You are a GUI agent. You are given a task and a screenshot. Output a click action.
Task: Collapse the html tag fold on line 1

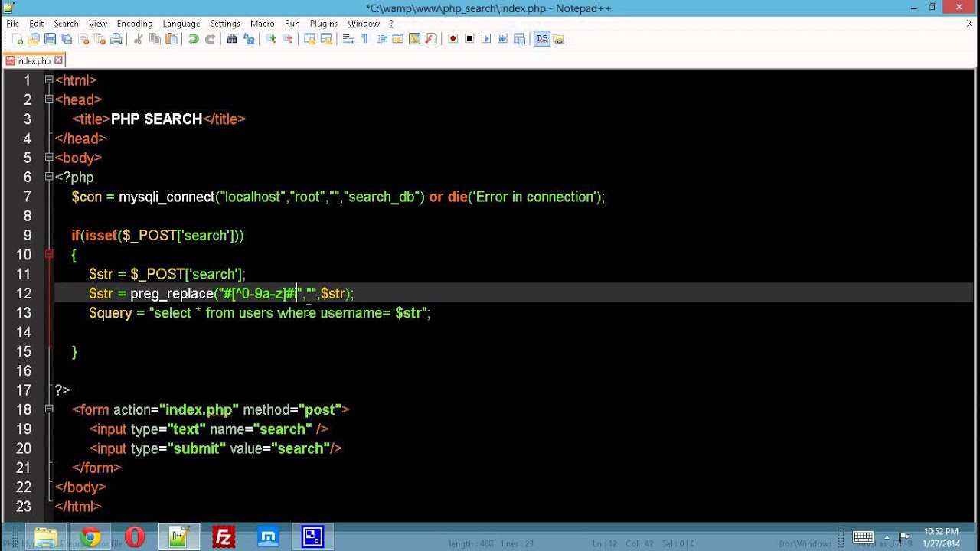coord(49,80)
